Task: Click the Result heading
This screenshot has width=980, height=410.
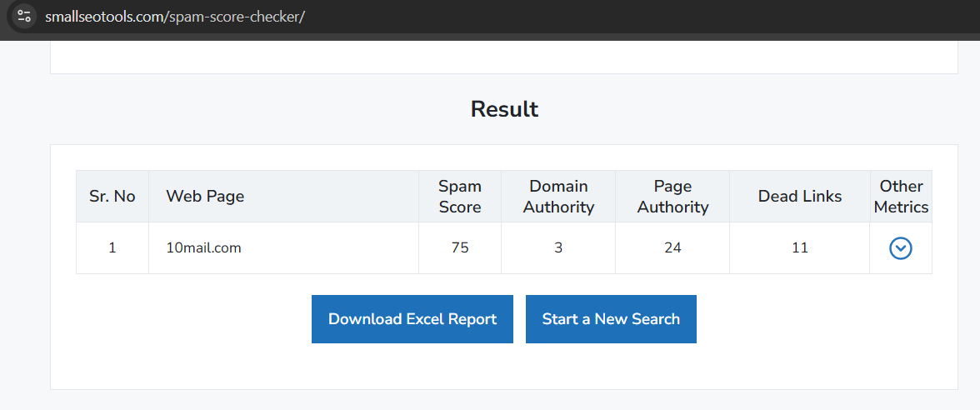Action: point(504,108)
